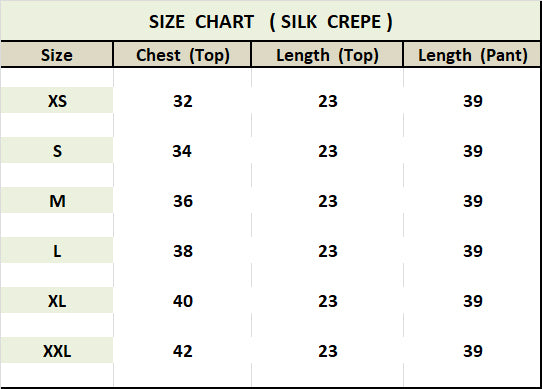This screenshot has height=389, width=542.
Task: Select chest value 40 for XL
Action: click(x=183, y=301)
